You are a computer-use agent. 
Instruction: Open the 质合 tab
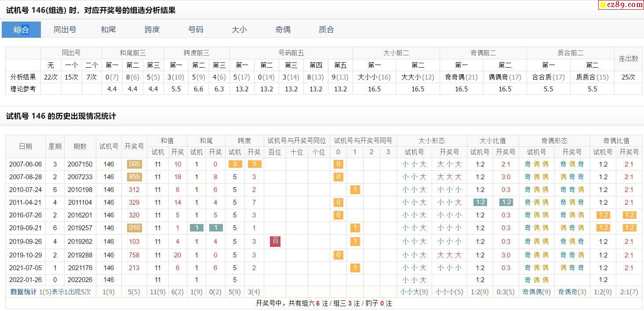326,30
